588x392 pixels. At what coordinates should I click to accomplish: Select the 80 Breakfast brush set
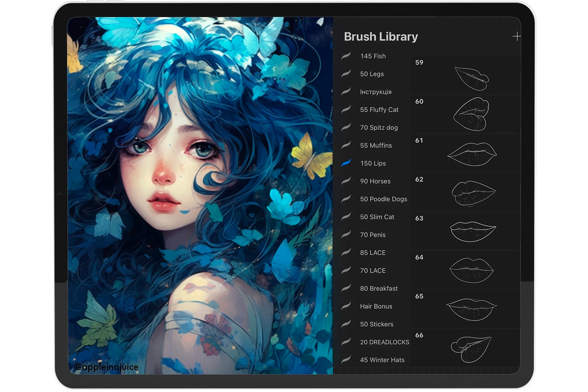point(378,289)
